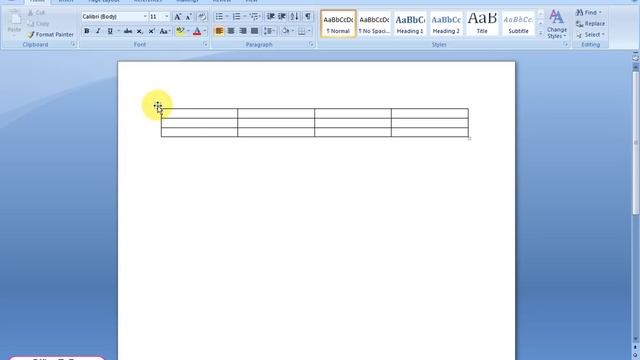Apply the Heading 1 style

[x=410, y=24]
